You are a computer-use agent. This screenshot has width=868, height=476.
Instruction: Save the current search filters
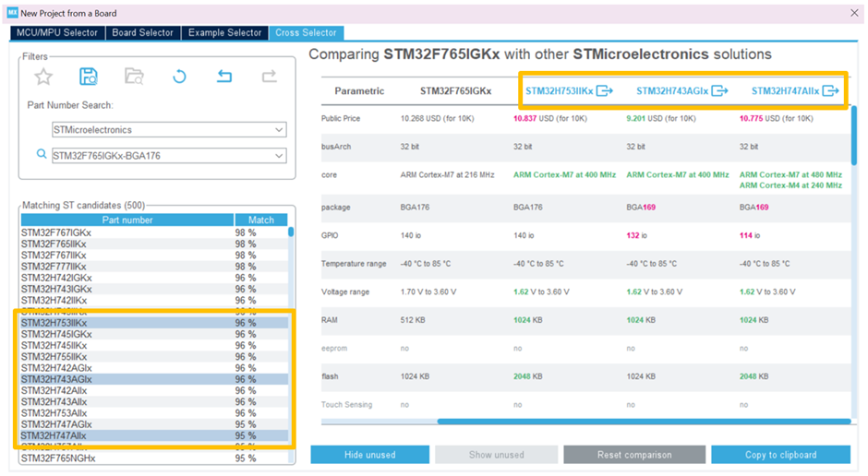[x=89, y=77]
